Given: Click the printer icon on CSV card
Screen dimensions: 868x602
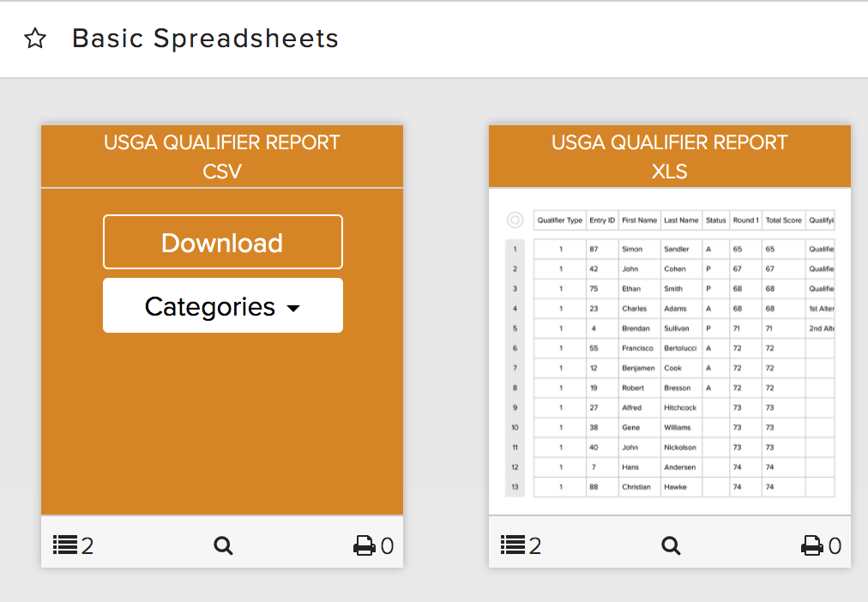Looking at the screenshot, I should [x=365, y=545].
